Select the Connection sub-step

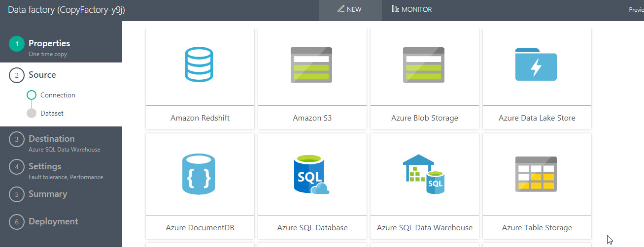(58, 95)
